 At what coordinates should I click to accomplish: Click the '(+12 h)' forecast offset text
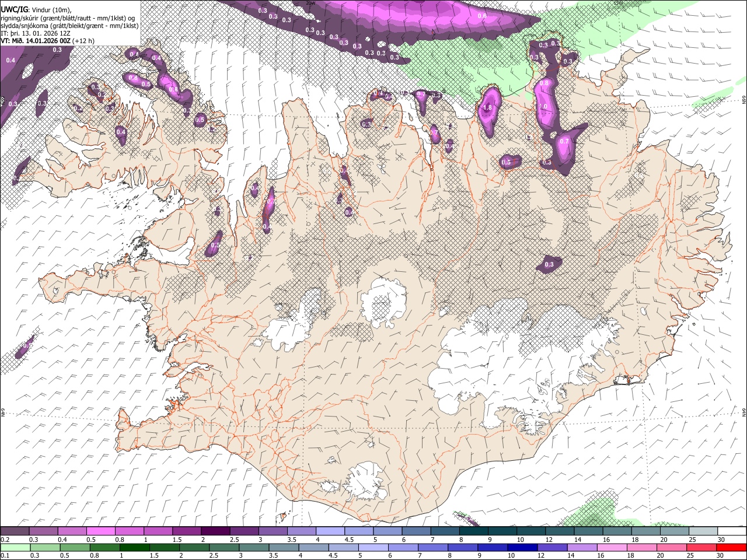[84, 41]
